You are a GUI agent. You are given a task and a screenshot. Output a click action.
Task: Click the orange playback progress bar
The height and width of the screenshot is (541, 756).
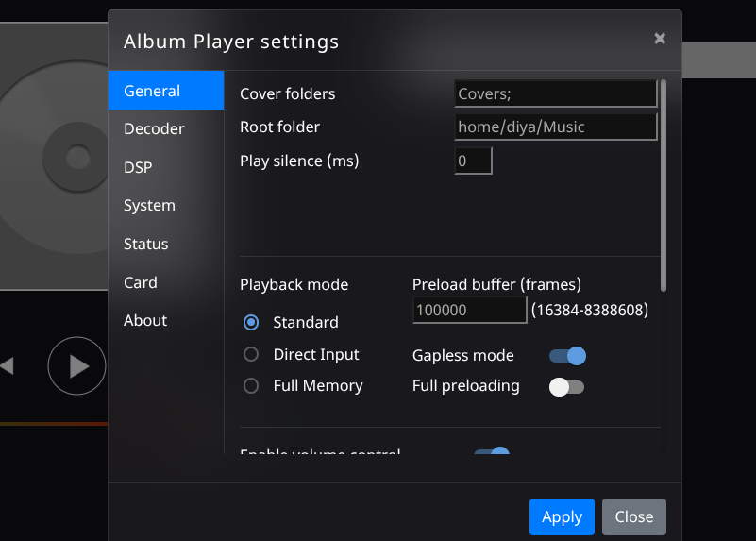(54, 424)
